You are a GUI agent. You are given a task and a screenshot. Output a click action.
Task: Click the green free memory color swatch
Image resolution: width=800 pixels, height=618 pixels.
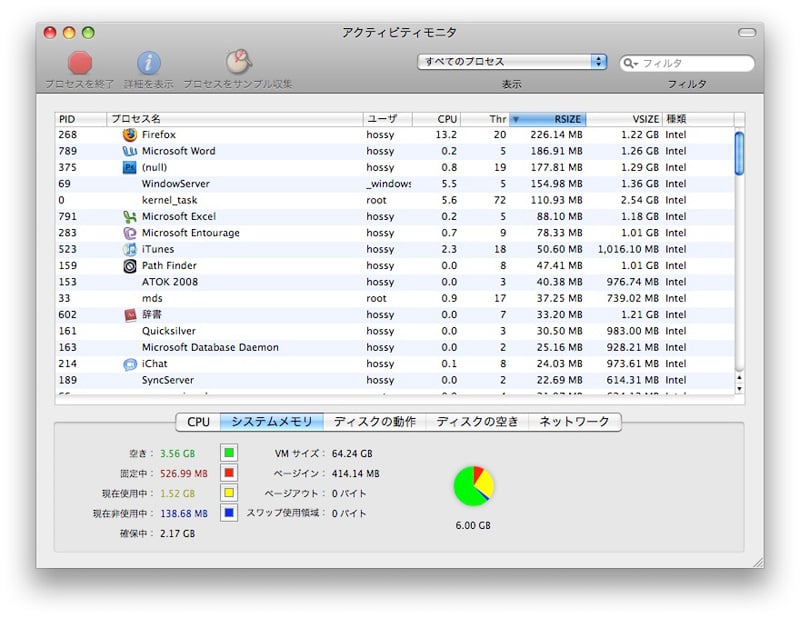click(x=229, y=453)
